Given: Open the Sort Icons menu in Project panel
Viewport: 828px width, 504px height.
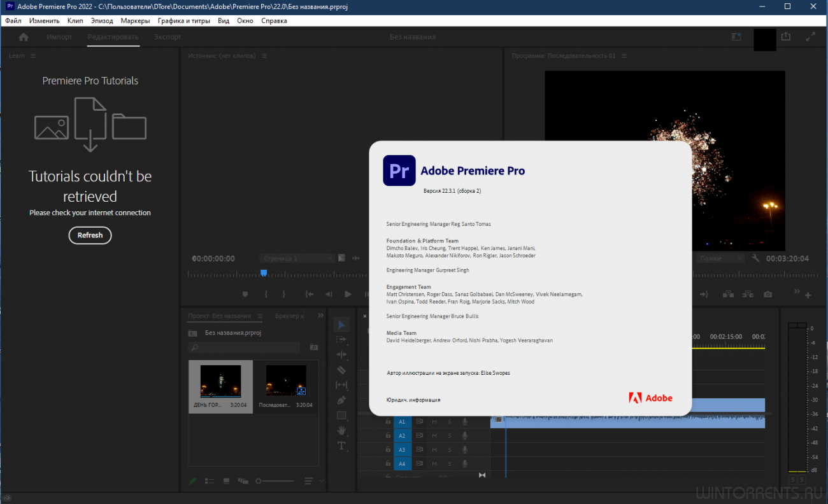Looking at the screenshot, I should 309,481.
